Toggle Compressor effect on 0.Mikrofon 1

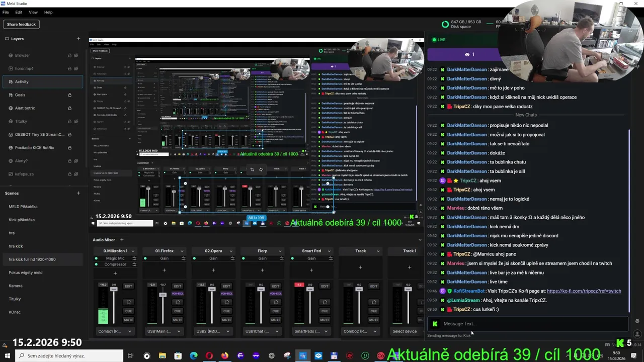pyautogui.click(x=96, y=264)
